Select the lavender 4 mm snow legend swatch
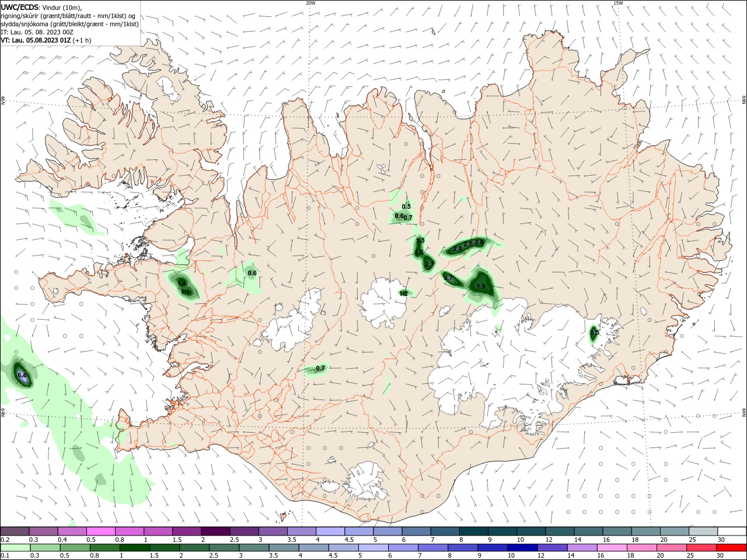 coord(330,531)
